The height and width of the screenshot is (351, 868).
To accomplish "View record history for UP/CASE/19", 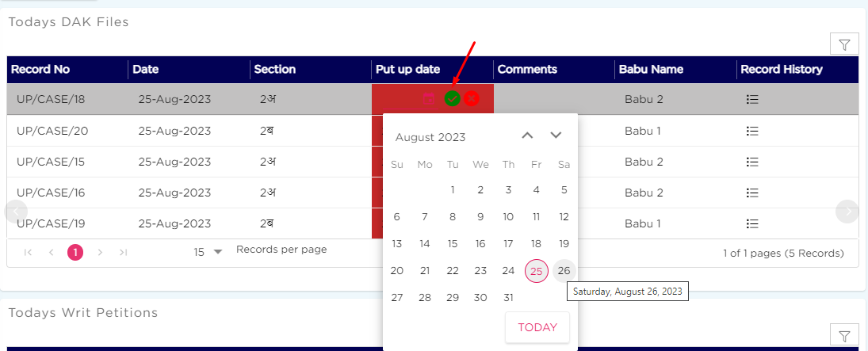I will [751, 223].
